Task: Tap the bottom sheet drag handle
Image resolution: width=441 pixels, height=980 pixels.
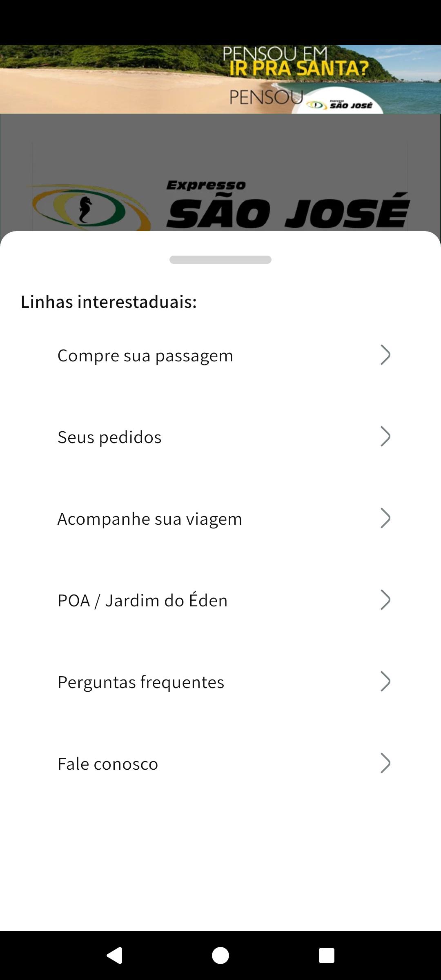Action: pyautogui.click(x=220, y=260)
